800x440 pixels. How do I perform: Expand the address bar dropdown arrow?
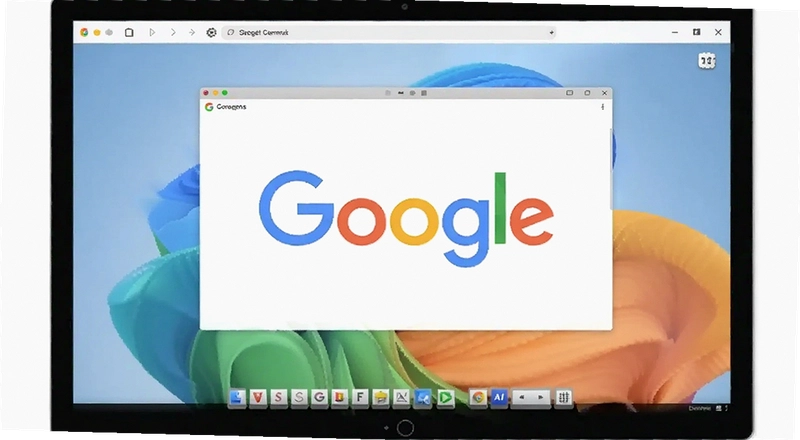(551, 32)
